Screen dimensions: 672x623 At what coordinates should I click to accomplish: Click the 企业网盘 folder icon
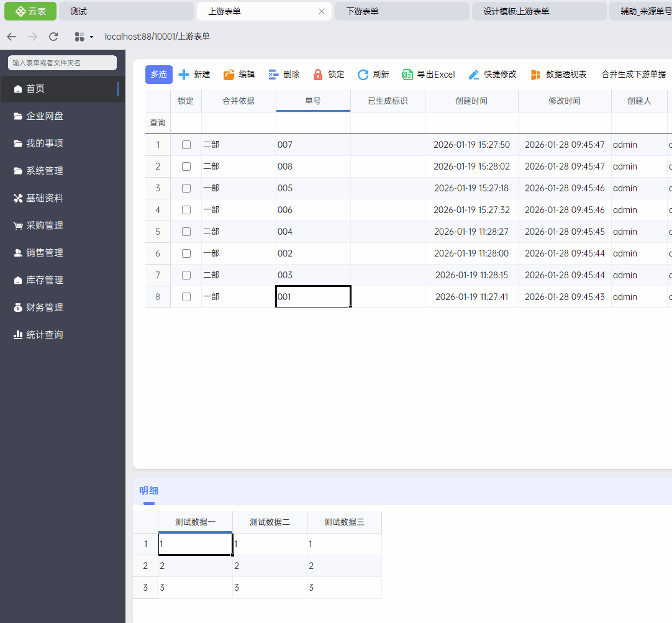17,116
